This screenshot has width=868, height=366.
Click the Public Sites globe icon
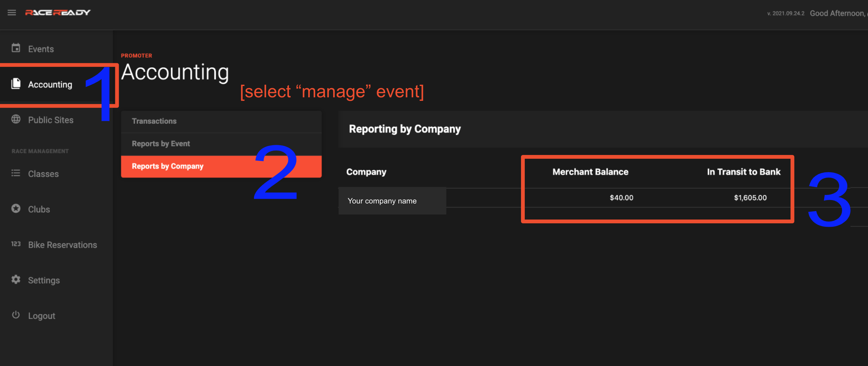click(x=16, y=119)
